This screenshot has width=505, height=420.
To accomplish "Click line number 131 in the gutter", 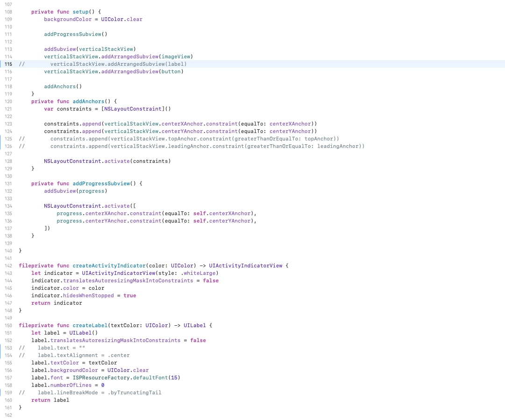I will (8, 183).
